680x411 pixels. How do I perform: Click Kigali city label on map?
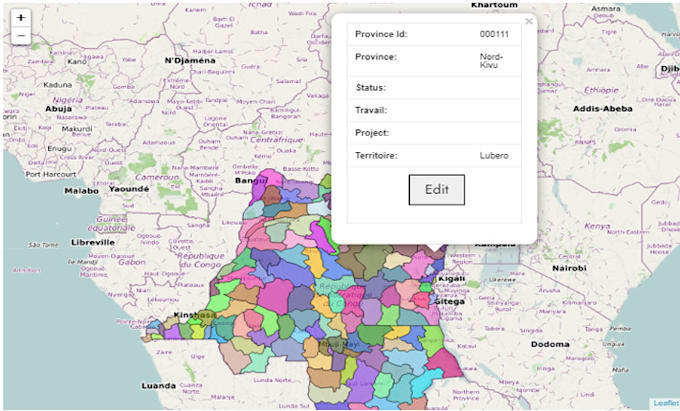[451, 278]
